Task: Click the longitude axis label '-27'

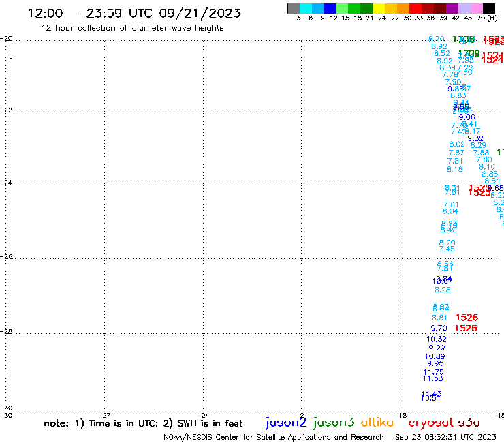Action: coord(104,415)
